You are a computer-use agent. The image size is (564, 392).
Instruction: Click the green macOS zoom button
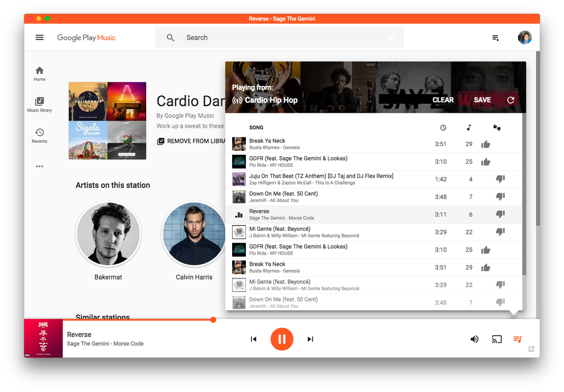47,19
